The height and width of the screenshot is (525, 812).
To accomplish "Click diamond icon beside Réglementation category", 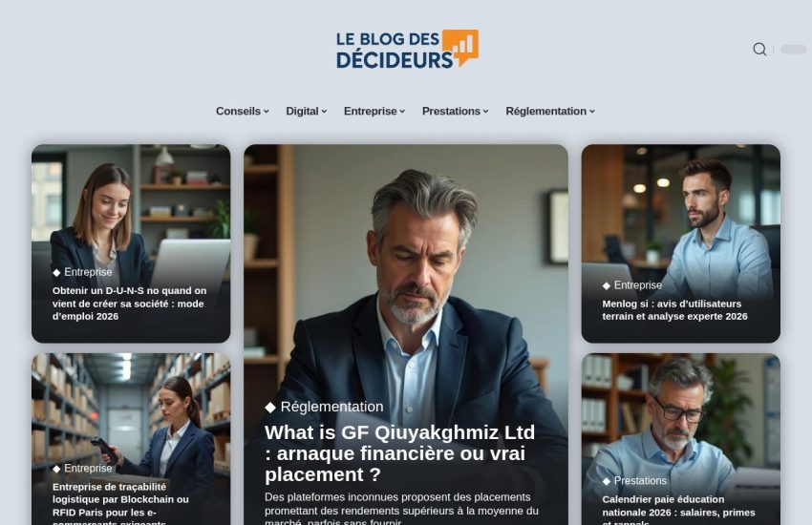I will (269, 407).
